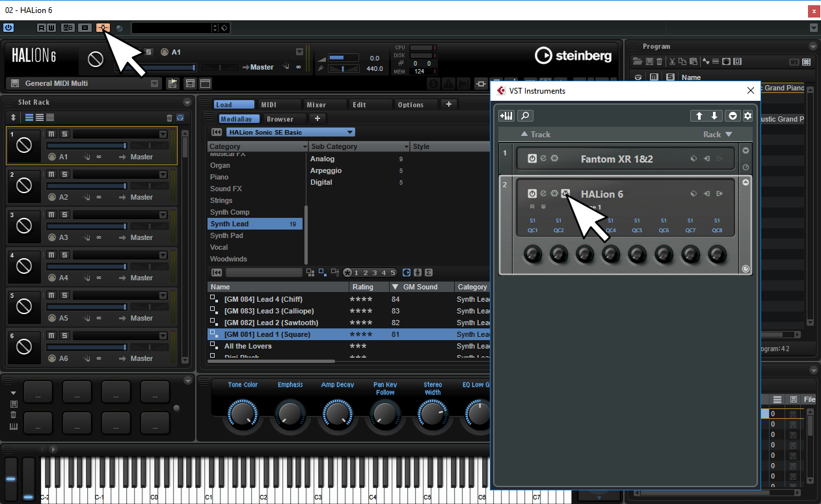Click the empty program icon of slot 1
The image size is (821, 504).
(24, 146)
